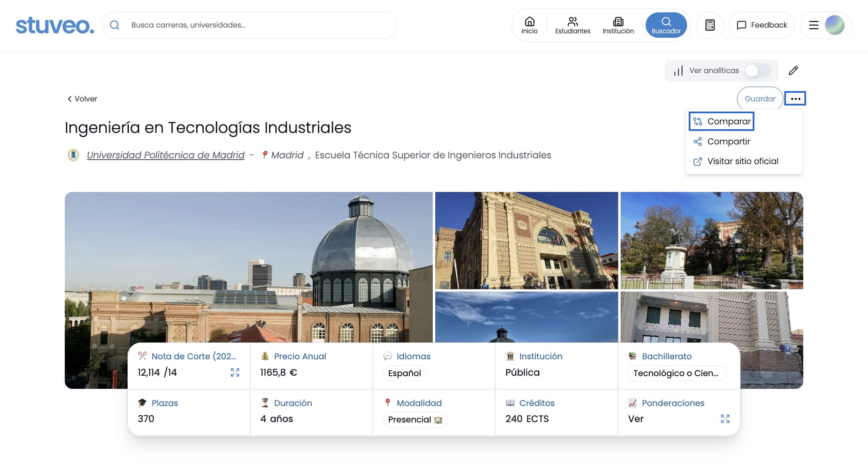Click the Modalidad pin icon
The image size is (868, 466).
click(388, 403)
